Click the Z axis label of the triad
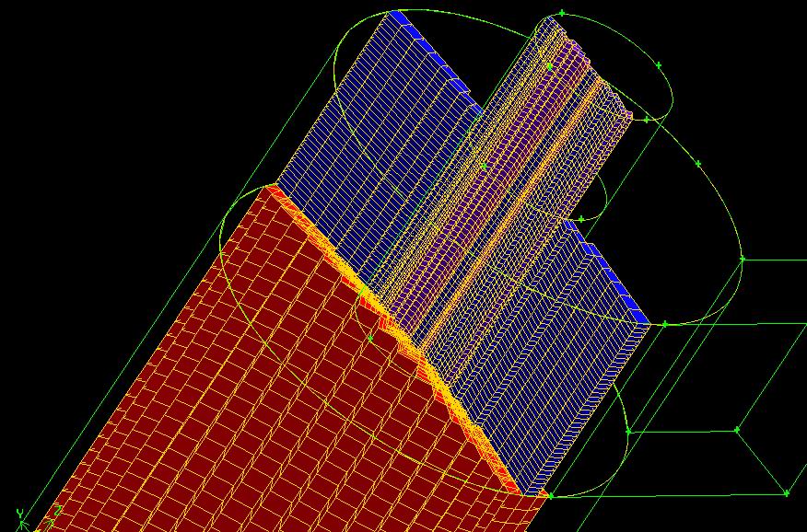 tap(58, 511)
